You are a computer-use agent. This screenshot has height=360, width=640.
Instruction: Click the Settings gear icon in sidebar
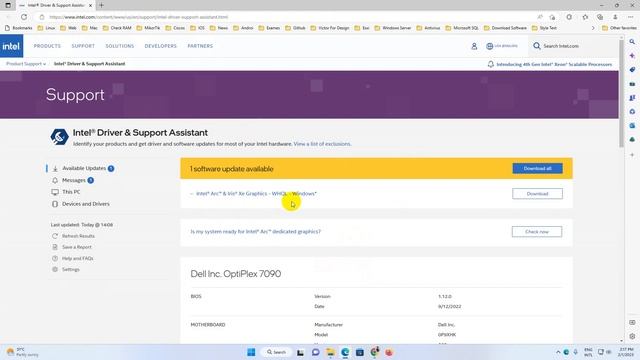coord(55,269)
